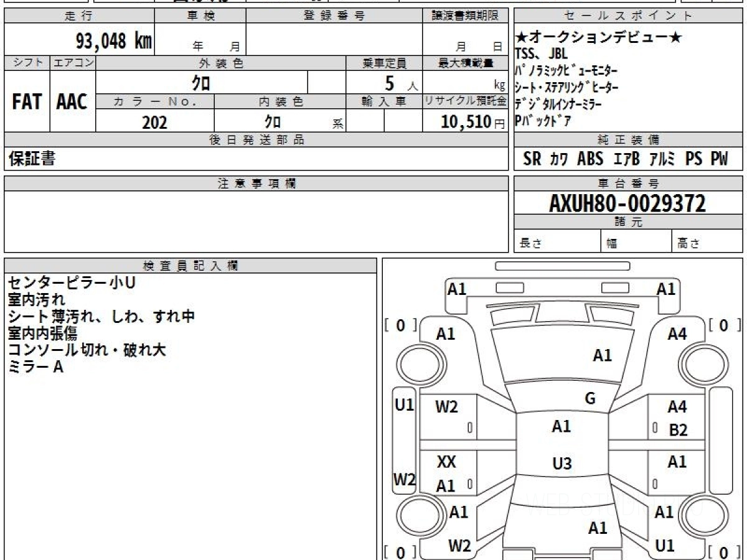Viewport: 747px width, 560px height.
Task: Select the 後日発送部品 header
Action: tap(256, 139)
